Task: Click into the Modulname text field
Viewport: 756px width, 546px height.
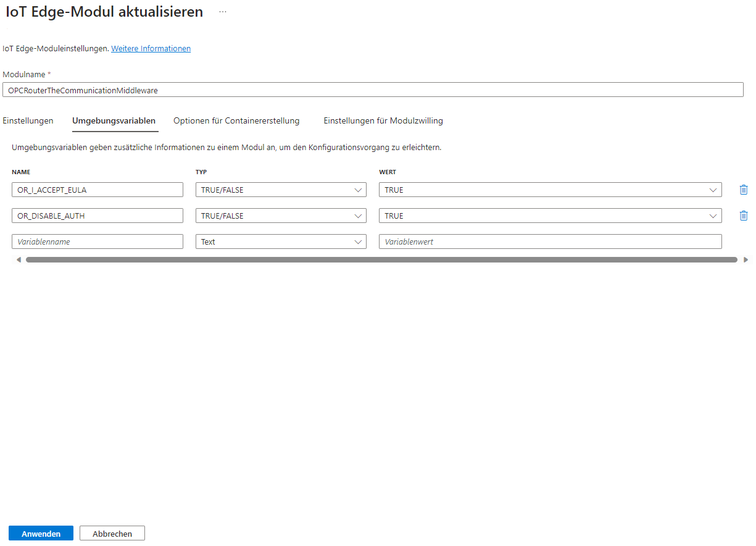Action: [373, 90]
